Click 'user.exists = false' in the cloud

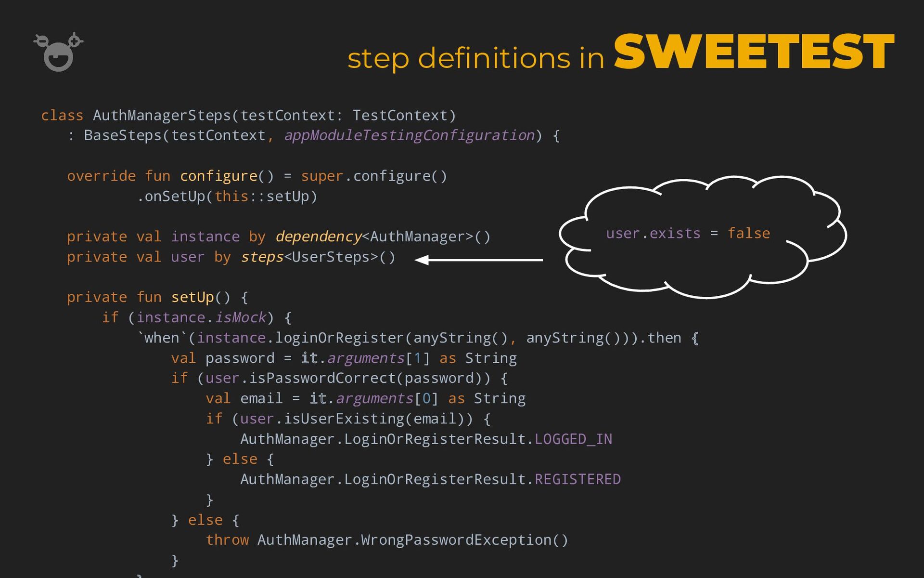[688, 233]
